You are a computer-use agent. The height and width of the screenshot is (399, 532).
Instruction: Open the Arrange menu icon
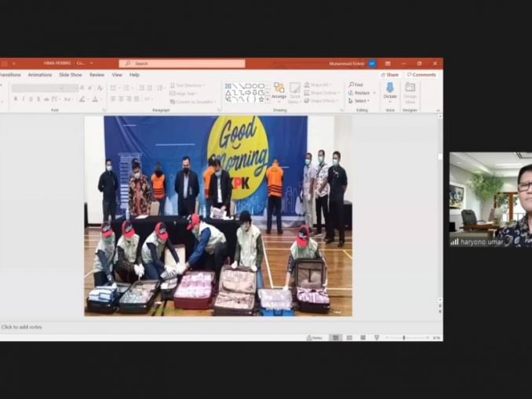click(279, 88)
